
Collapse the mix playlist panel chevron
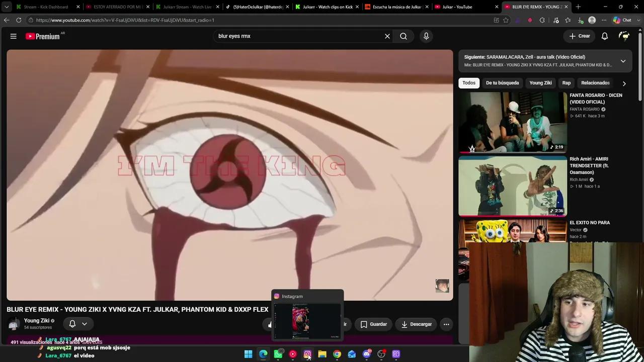623,61
